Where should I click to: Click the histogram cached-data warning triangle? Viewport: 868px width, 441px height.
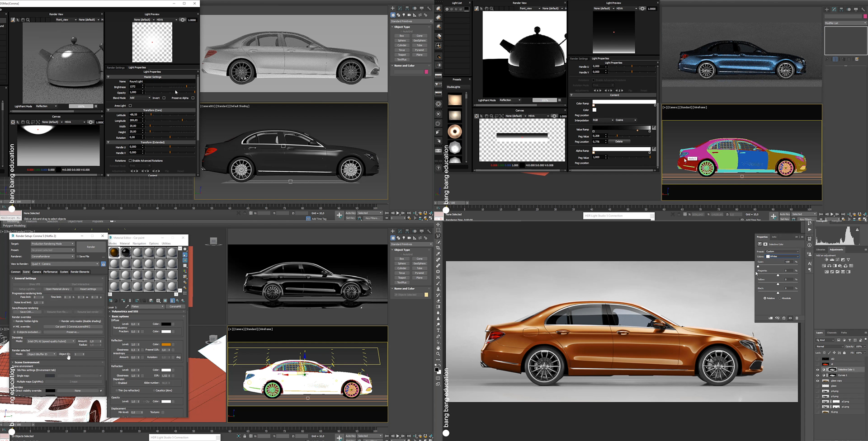(857, 229)
